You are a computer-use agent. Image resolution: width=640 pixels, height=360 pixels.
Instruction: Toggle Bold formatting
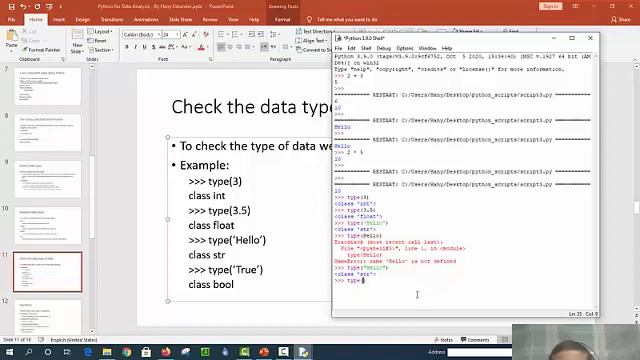tap(127, 47)
